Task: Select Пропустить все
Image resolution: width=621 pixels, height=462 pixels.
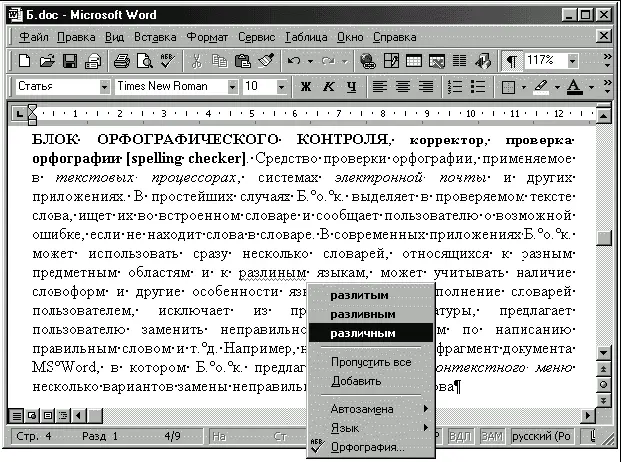Action: click(x=371, y=362)
